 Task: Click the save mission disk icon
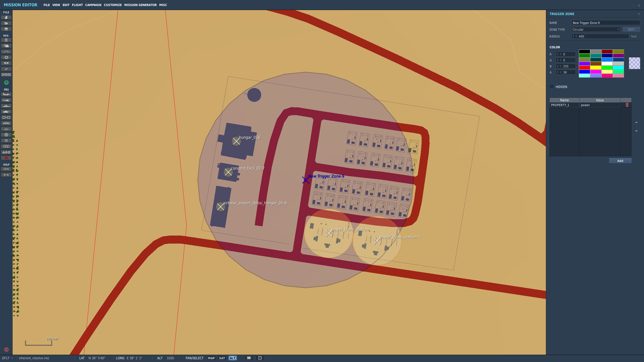click(6, 29)
